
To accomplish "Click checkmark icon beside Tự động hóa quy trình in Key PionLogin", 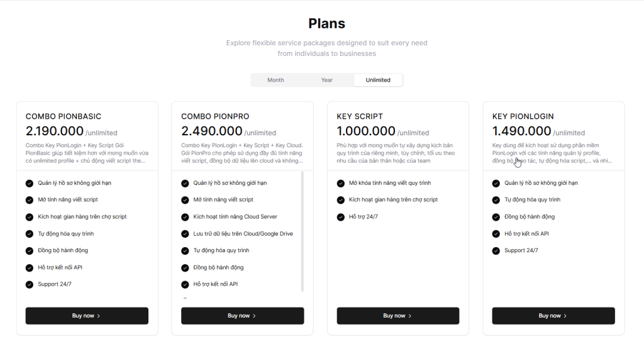I will tap(496, 200).
